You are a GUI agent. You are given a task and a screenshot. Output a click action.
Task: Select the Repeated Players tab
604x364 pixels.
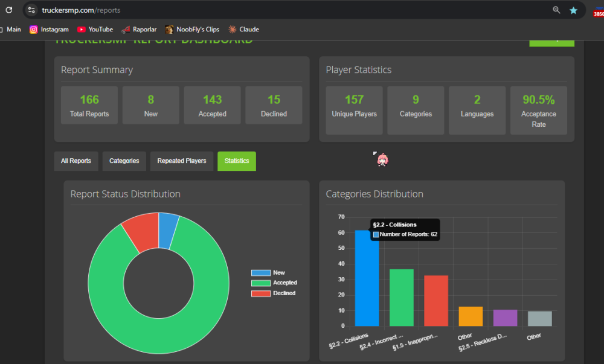181,161
